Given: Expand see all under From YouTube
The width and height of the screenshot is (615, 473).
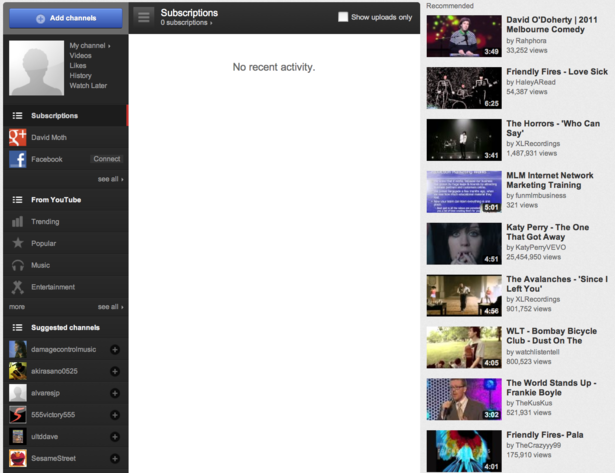Looking at the screenshot, I should [111, 307].
